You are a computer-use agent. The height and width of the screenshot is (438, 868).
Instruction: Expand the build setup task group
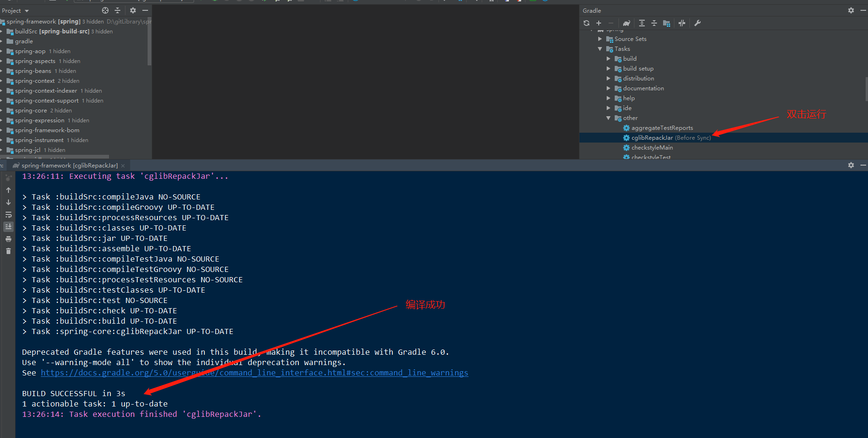click(x=609, y=69)
